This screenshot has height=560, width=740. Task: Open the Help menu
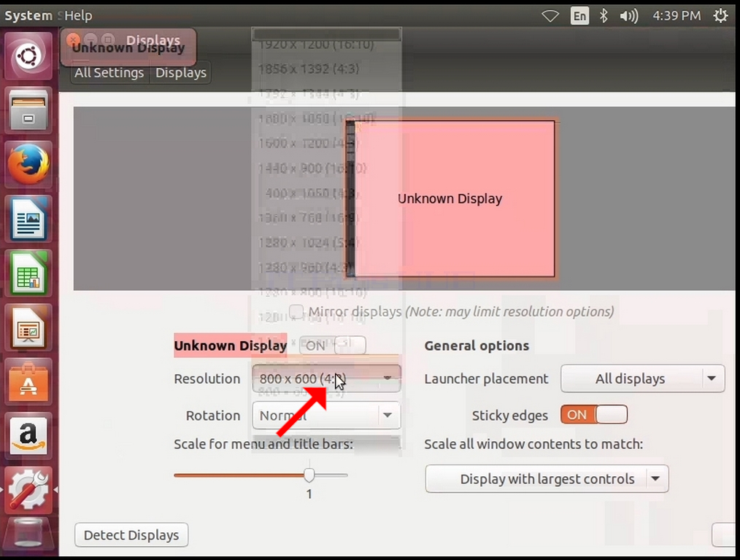(x=78, y=15)
